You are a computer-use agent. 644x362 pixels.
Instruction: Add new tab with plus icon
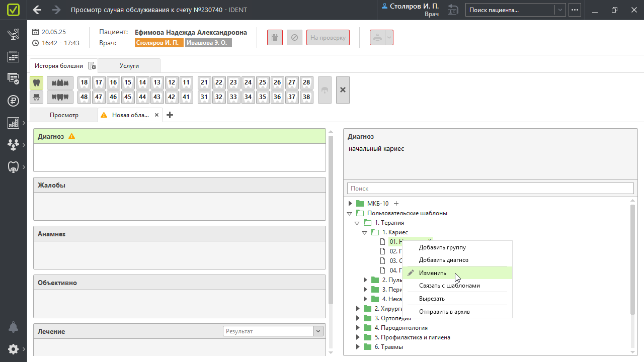coord(170,115)
